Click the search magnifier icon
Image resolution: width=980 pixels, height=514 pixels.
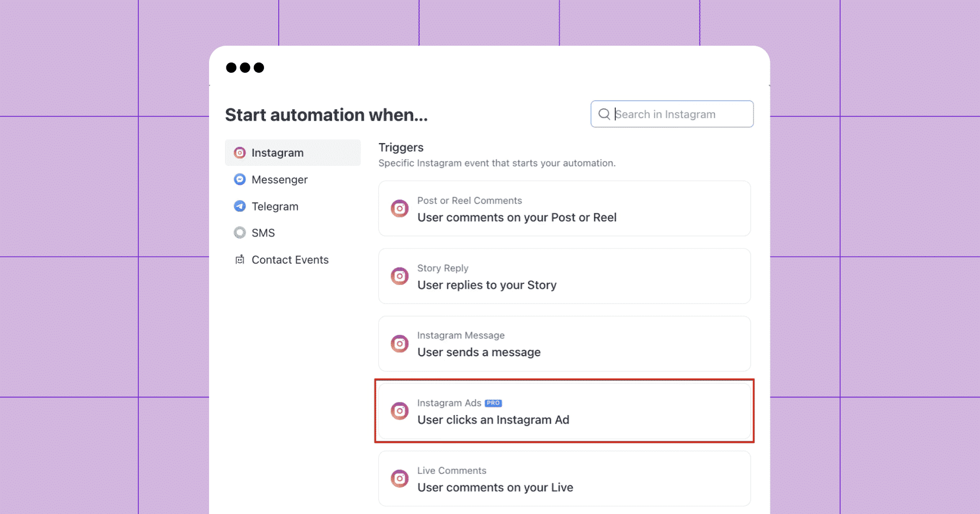tap(604, 114)
